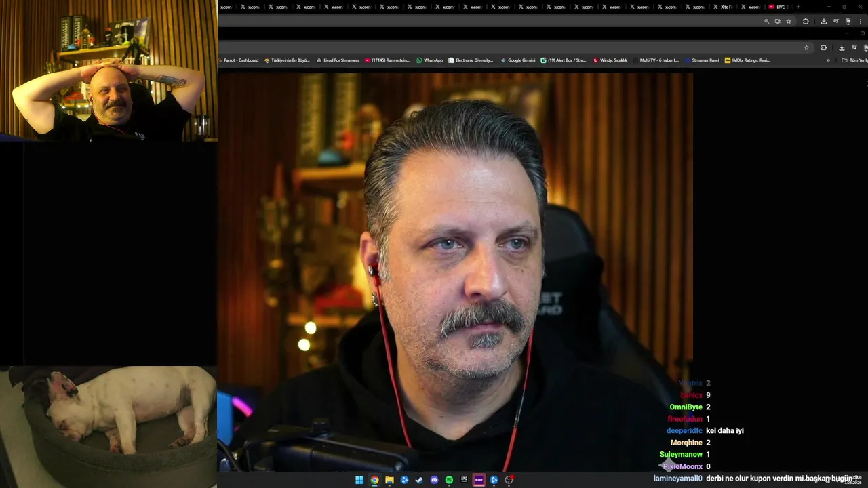The image size is (868, 488).
Task: Open the (17145) Rammstein bookmark
Action: 387,60
